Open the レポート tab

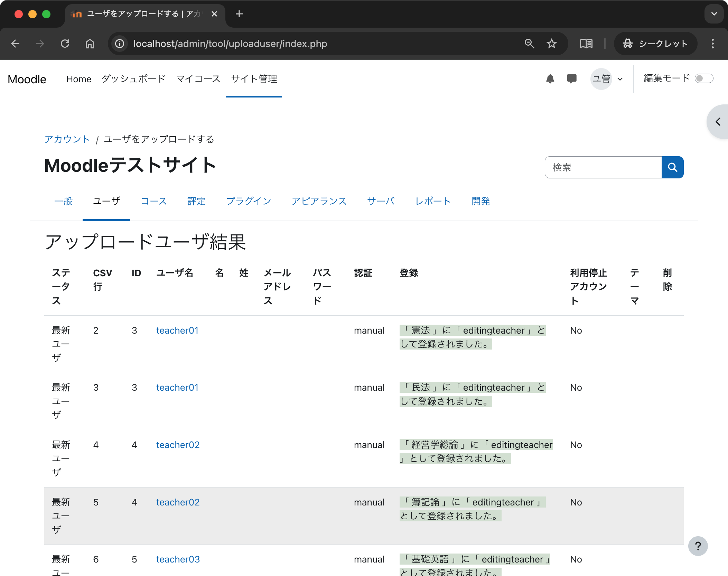point(433,201)
